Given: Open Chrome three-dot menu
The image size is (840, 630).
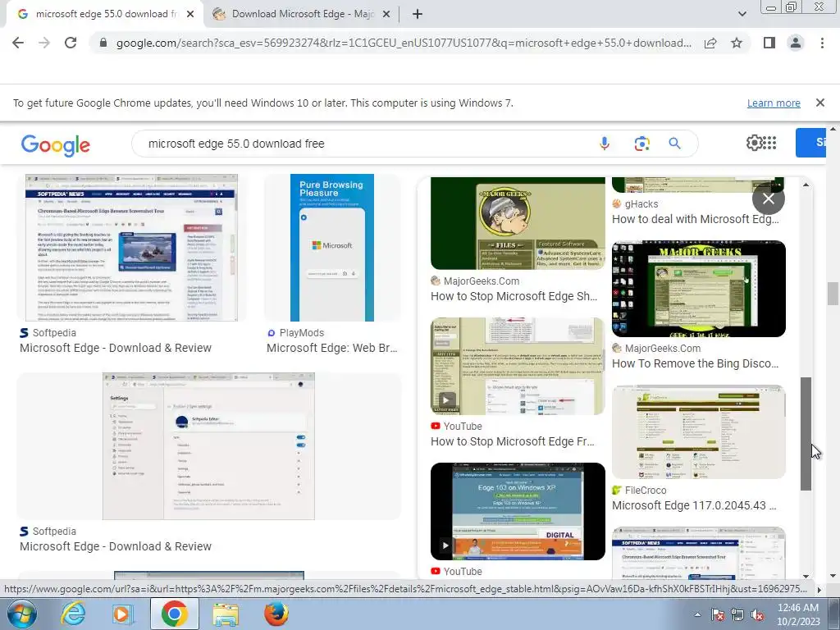Looking at the screenshot, I should pyautogui.click(x=822, y=43).
